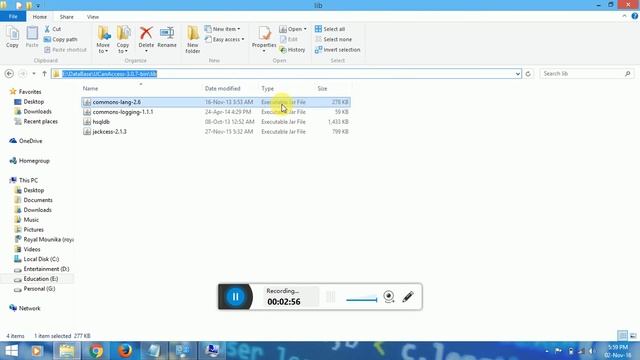Click Select all
640x360 pixels.
click(x=330, y=29)
